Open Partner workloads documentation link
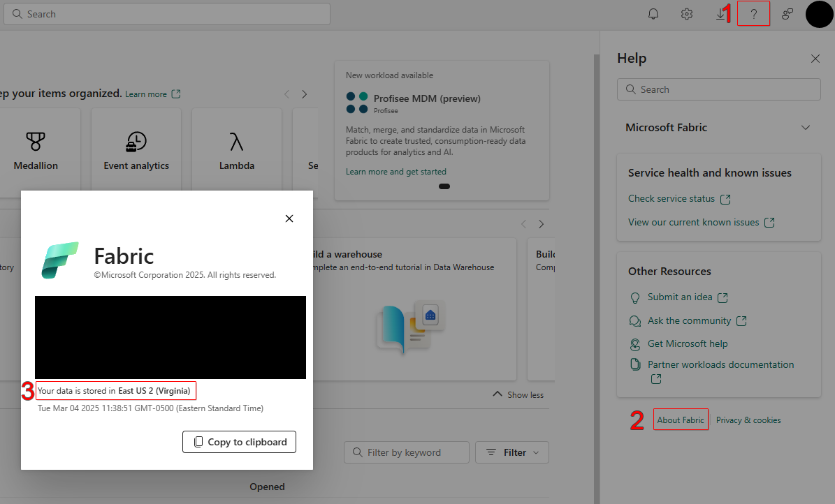Screen dimensions: 835x504 (720, 364)
